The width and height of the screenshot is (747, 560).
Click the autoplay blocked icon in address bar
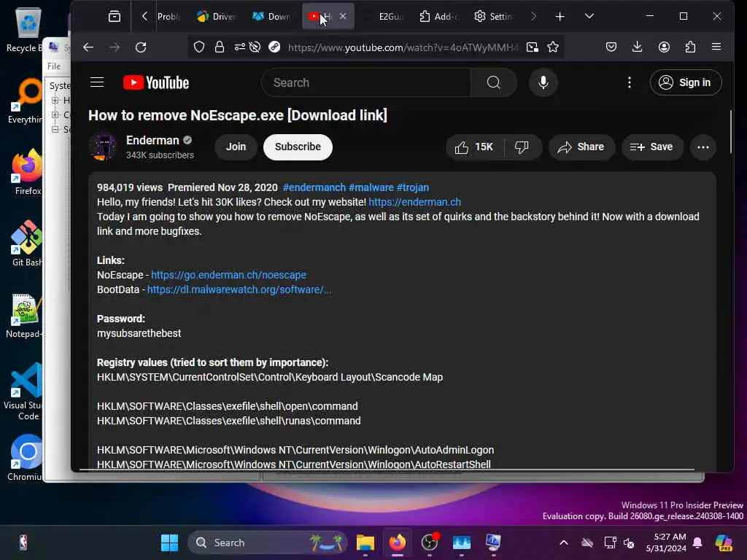255,47
